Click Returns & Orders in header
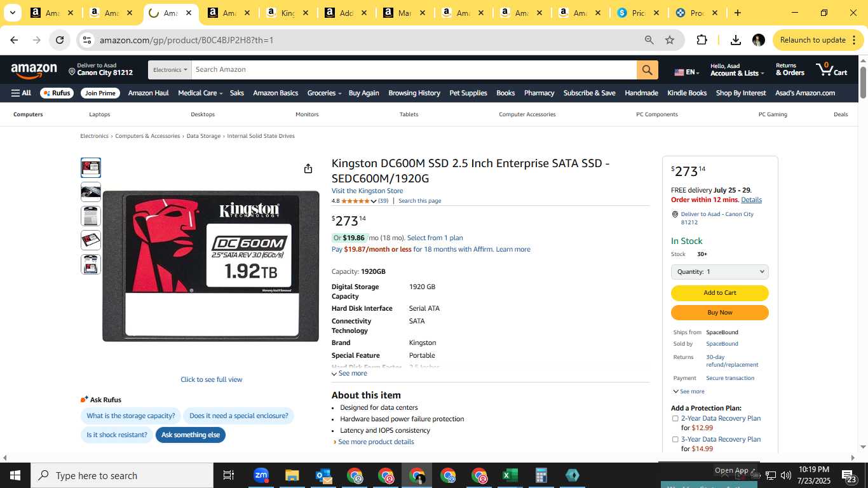 (790, 69)
